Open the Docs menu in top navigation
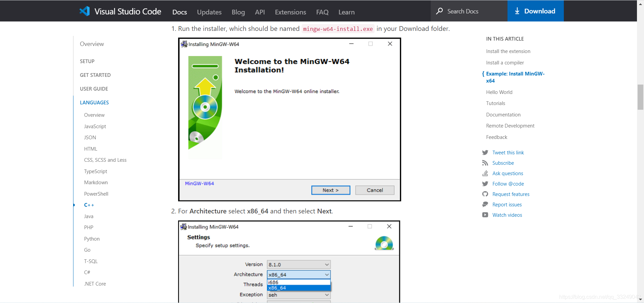Screen dimensions: 644x303 click(x=179, y=12)
